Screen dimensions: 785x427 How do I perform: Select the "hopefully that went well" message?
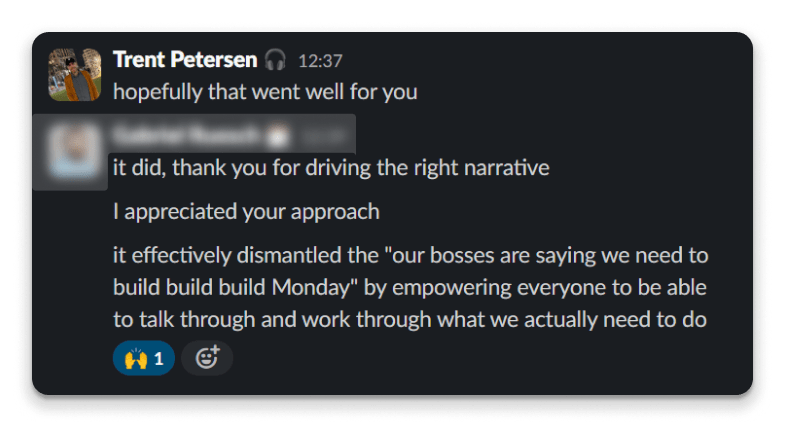tap(264, 91)
